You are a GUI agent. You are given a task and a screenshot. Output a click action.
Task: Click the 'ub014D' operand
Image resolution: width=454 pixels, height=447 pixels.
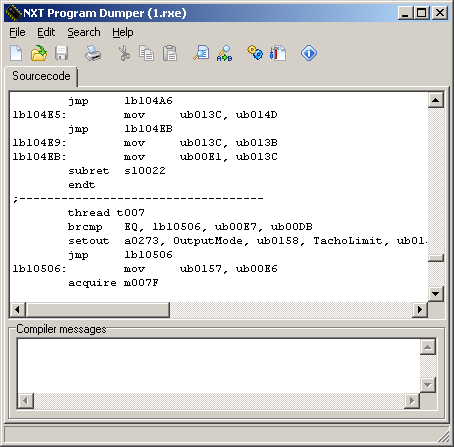tap(257, 115)
